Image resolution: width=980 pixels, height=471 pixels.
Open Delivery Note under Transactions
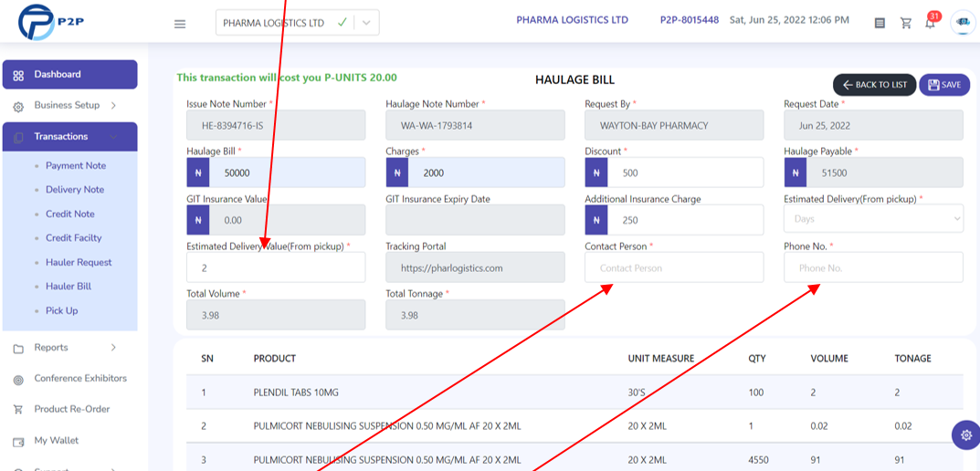tap(75, 190)
